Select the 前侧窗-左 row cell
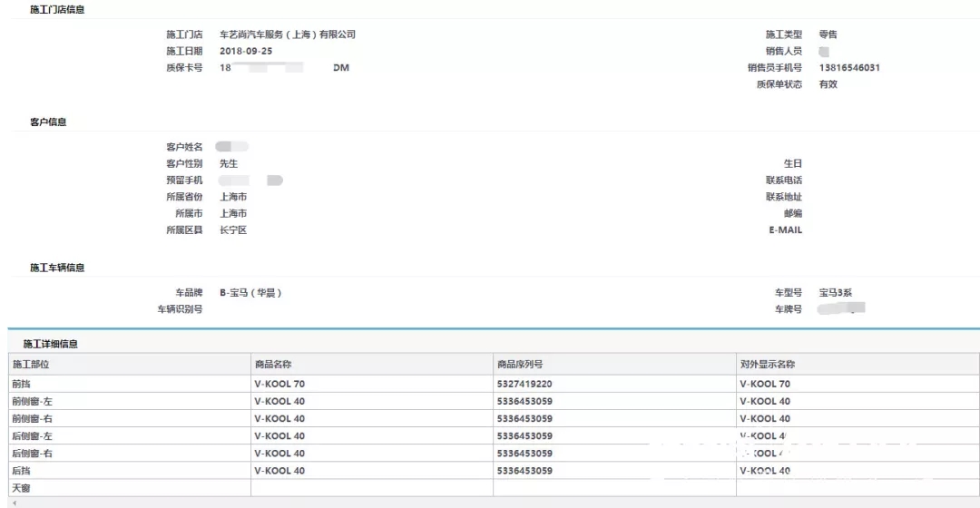Image resolution: width=980 pixels, height=508 pixels. 33,401
